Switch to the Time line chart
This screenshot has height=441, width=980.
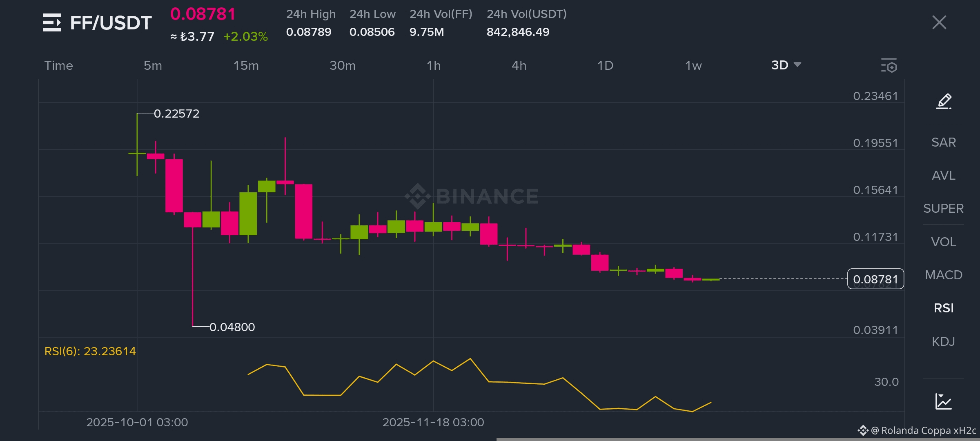[x=58, y=65]
